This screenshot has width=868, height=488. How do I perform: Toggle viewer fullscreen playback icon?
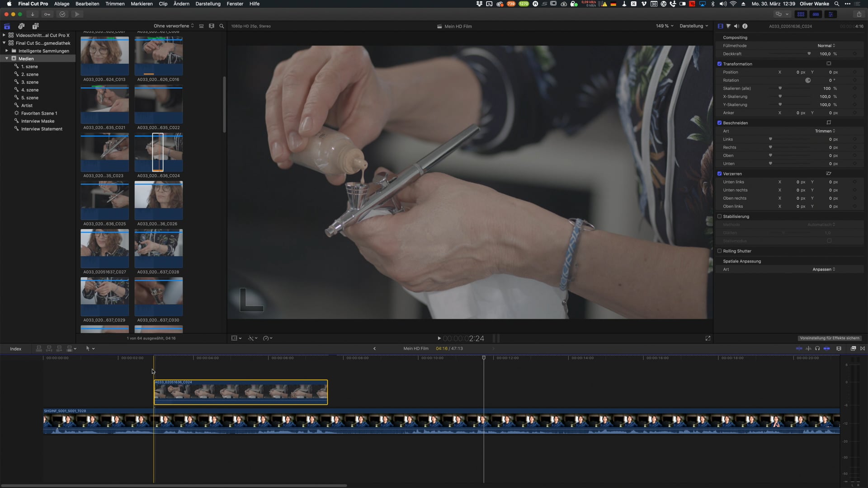point(708,338)
